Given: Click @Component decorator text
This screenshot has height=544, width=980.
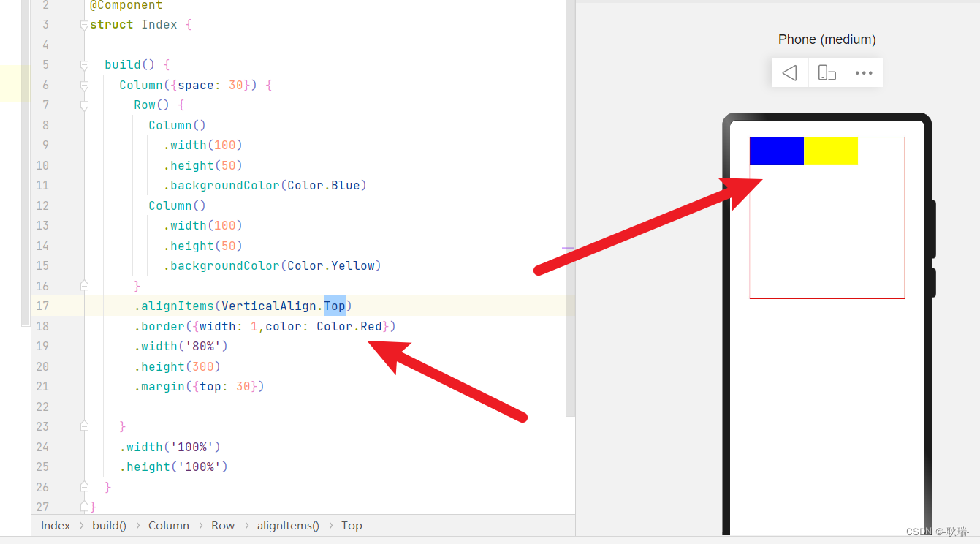Looking at the screenshot, I should coord(126,6).
